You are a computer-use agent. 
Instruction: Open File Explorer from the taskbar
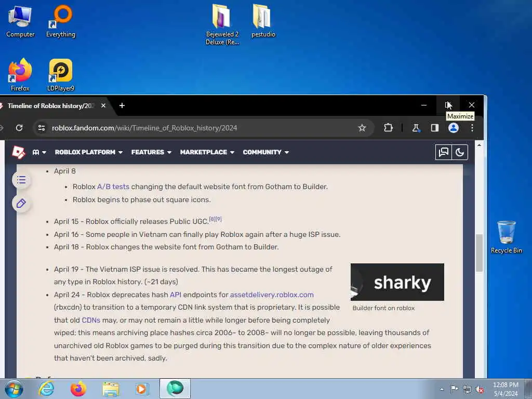[x=111, y=389]
